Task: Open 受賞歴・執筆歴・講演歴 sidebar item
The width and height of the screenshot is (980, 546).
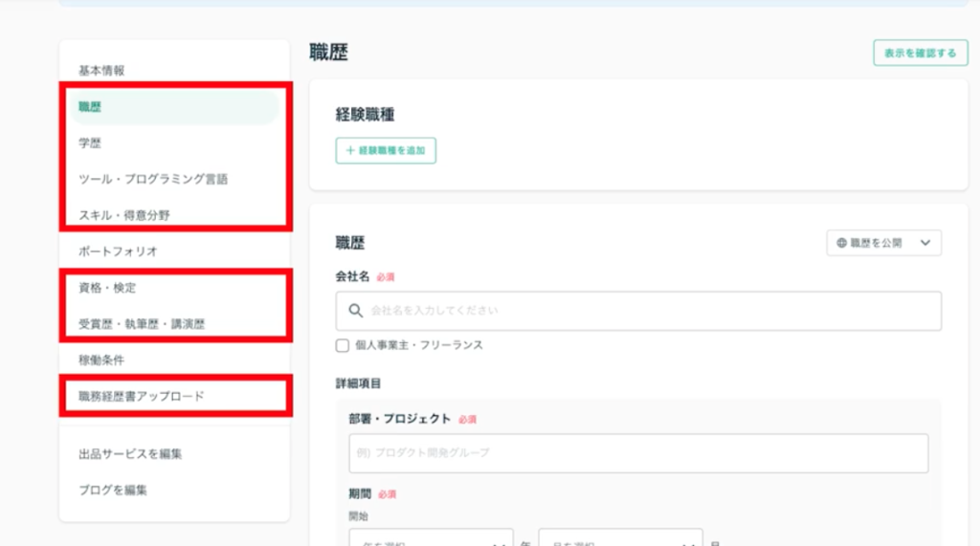Action: point(142,324)
